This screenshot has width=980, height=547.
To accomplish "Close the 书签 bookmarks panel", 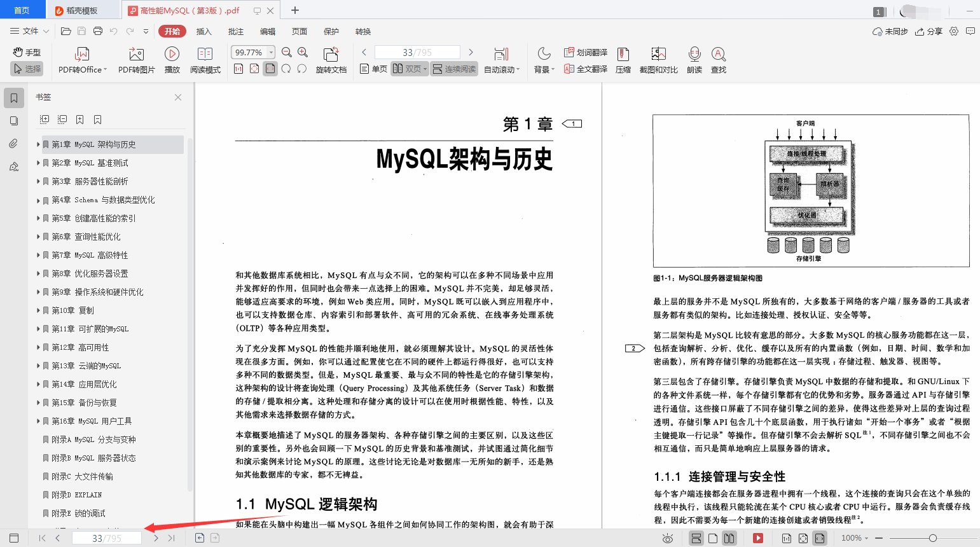I will 178,97.
